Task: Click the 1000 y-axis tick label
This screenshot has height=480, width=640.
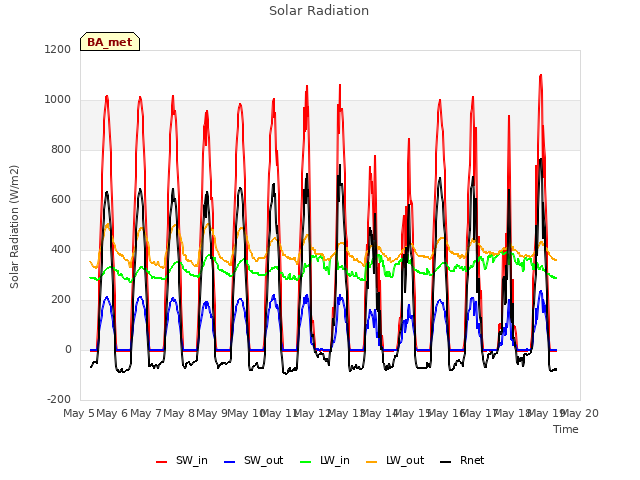Action: (x=58, y=100)
